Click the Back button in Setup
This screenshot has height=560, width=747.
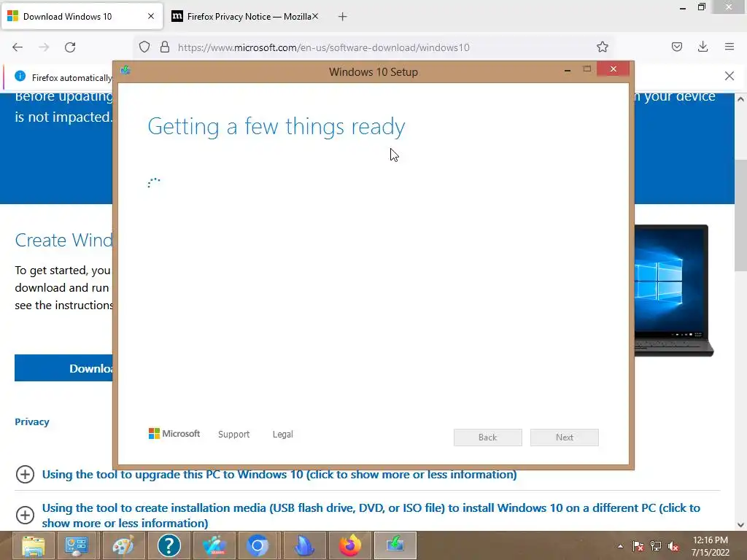coord(488,437)
